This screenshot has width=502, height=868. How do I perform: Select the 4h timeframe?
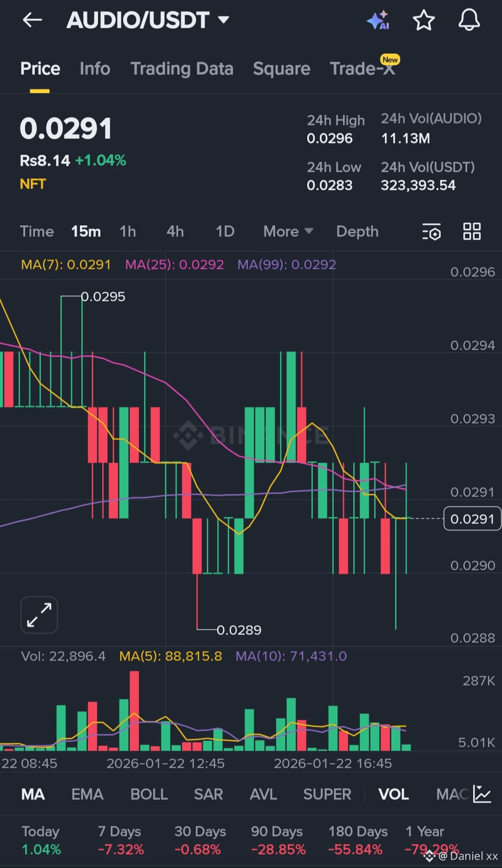pyautogui.click(x=175, y=231)
